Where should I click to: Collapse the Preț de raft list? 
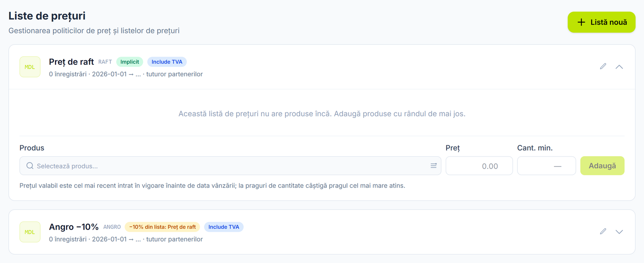[x=619, y=67]
